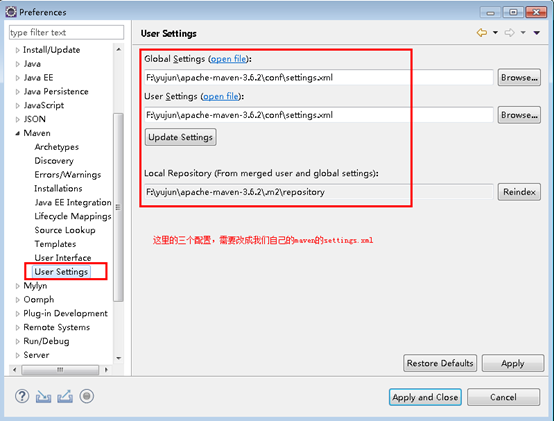554x421 pixels.
Task: Click the Update Settings button
Action: pos(181,137)
